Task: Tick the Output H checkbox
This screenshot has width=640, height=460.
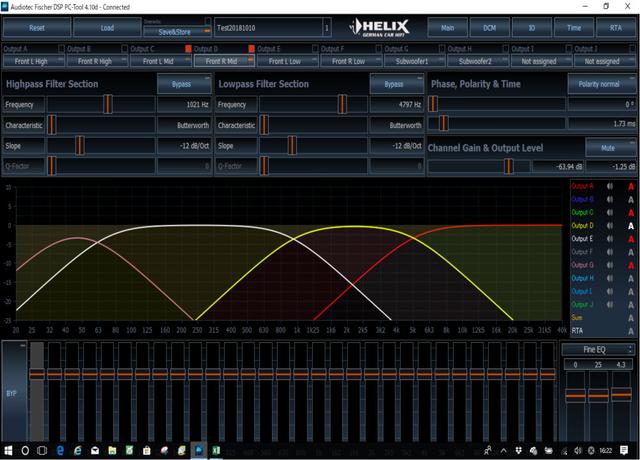Action: [x=505, y=49]
